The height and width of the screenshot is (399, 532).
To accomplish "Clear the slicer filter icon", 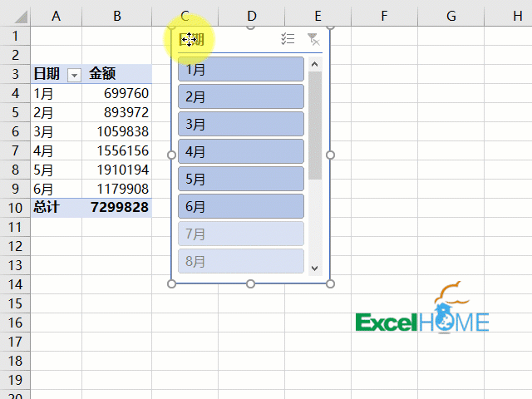I will pos(313,39).
